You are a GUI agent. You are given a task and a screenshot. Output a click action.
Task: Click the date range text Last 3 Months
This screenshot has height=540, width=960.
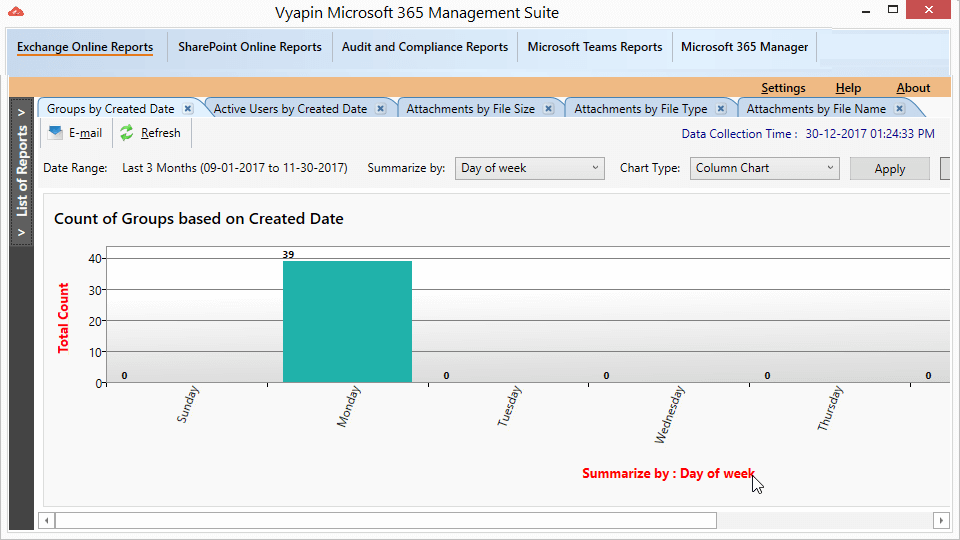234,168
